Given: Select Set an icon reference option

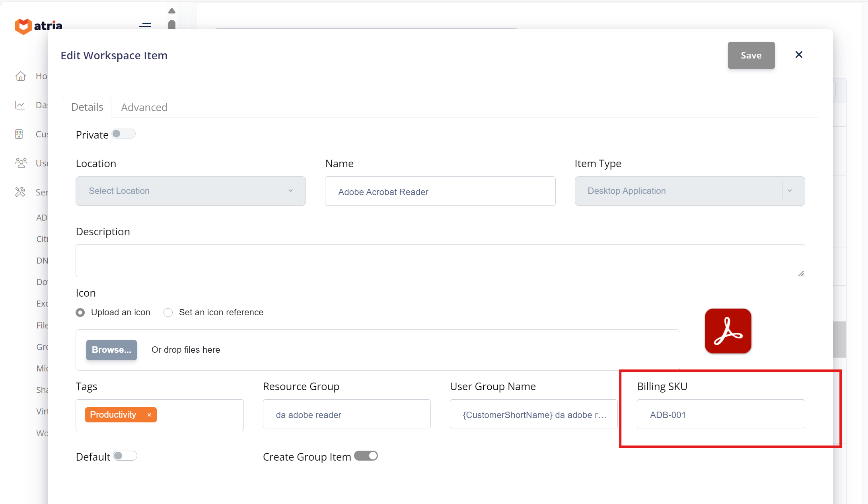Looking at the screenshot, I should point(168,313).
